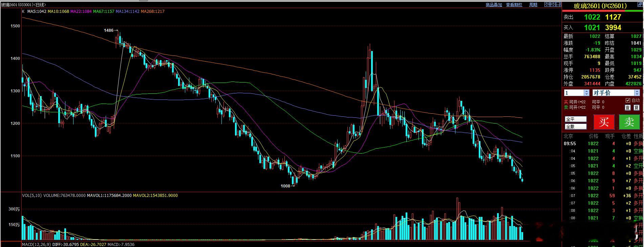The width and height of the screenshot is (644, 247).
Task: Click the MA10:1068 indicator label
Action: point(58,12)
